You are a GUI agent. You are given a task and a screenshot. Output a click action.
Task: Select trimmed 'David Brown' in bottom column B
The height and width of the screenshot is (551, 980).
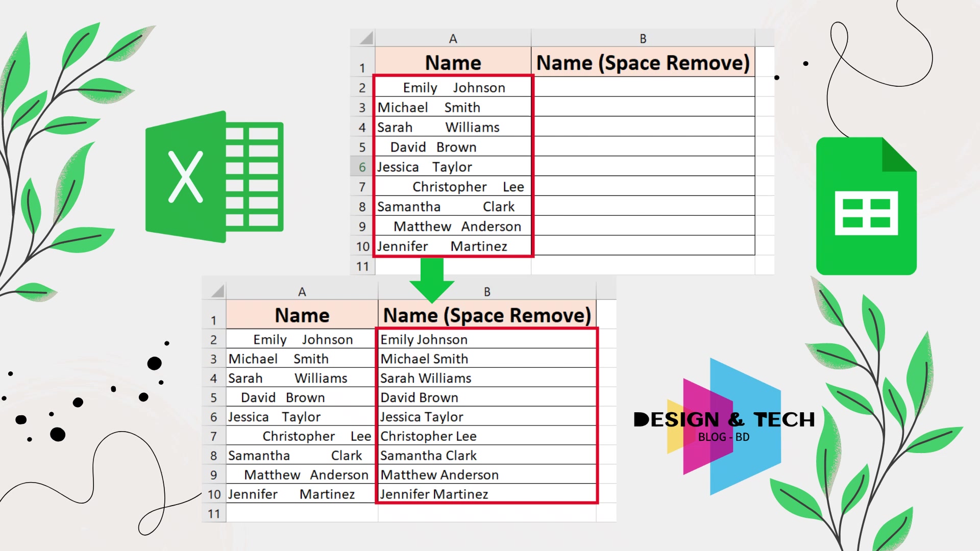click(x=487, y=397)
